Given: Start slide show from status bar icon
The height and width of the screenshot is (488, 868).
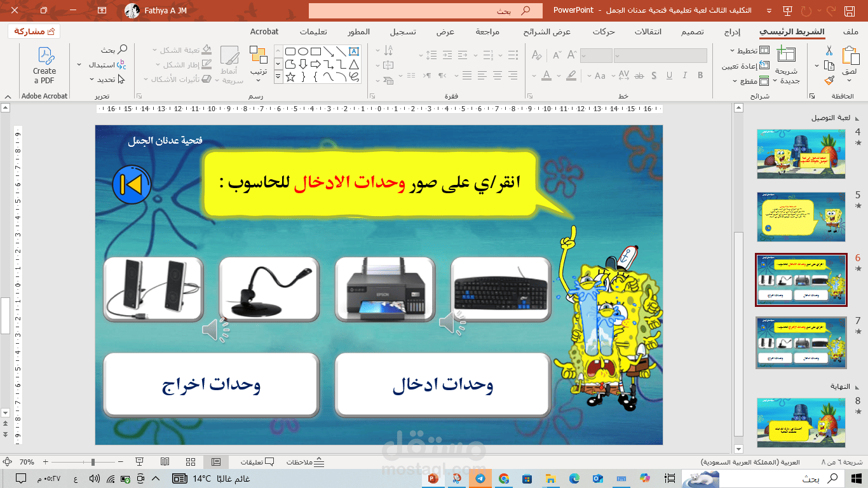Looking at the screenshot, I should pyautogui.click(x=140, y=462).
